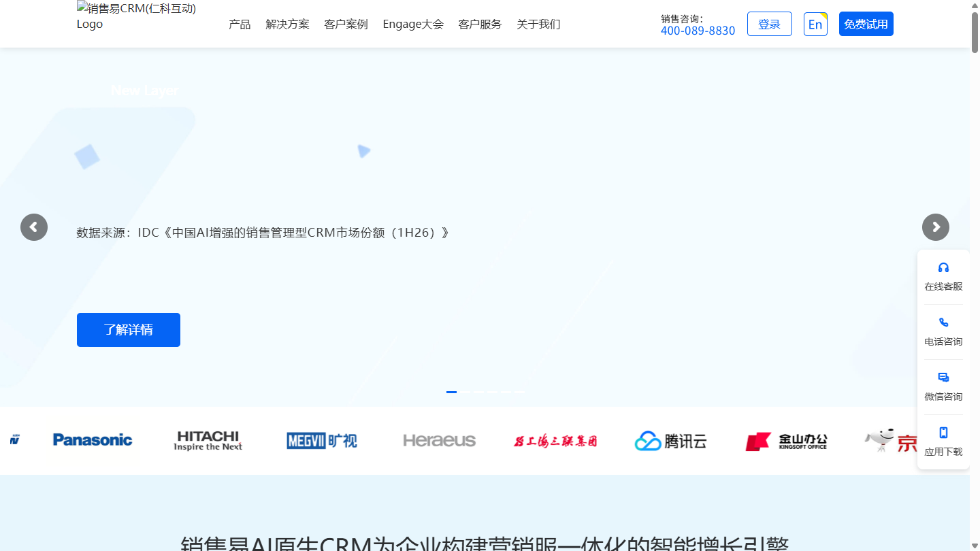This screenshot has width=980, height=551.
Task: Advance to the next carousel slide arrow
Action: (x=936, y=227)
